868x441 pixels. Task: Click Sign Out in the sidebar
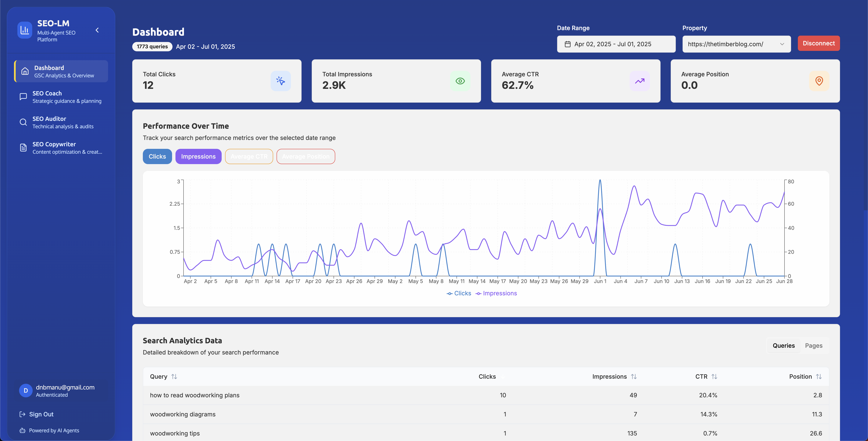click(41, 414)
